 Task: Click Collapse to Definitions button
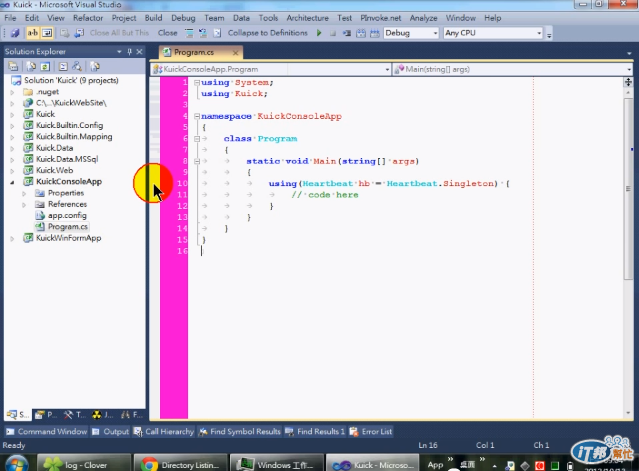(267, 33)
